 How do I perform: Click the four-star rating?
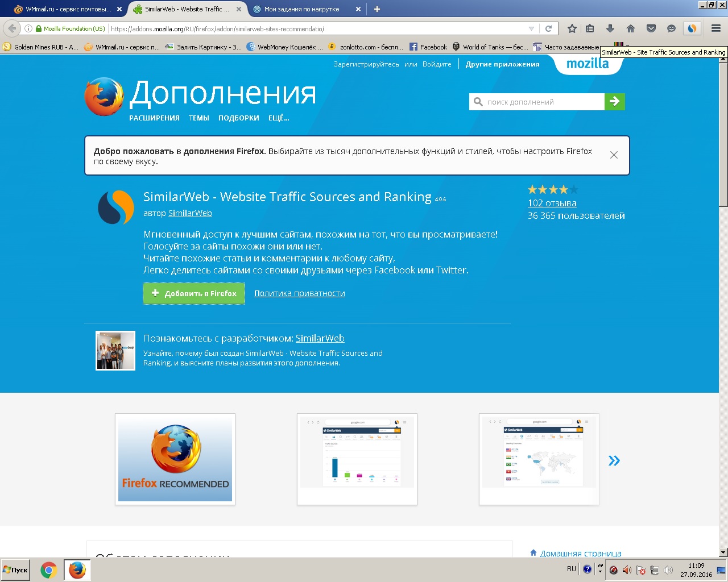point(553,189)
